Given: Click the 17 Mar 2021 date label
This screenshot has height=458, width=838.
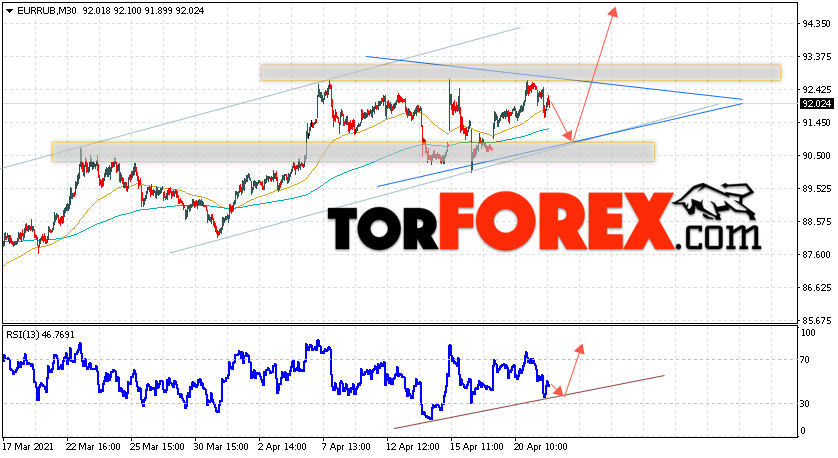Looking at the screenshot, I should (28, 446).
